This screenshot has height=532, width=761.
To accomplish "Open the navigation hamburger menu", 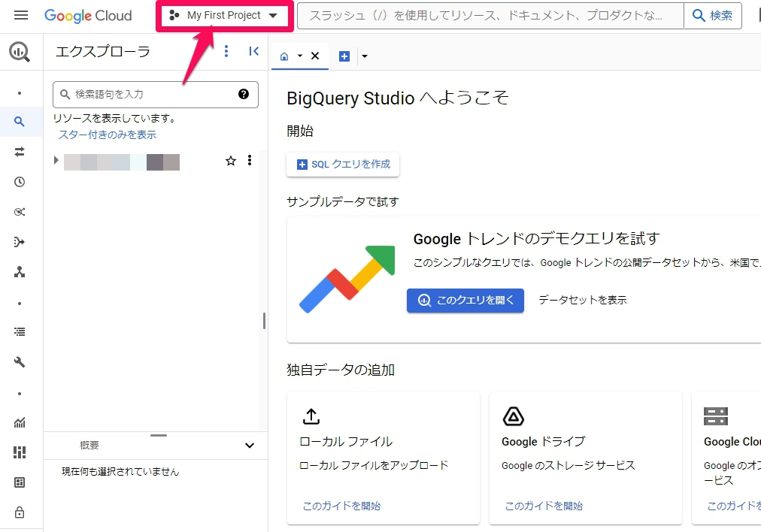I will pos(21,14).
